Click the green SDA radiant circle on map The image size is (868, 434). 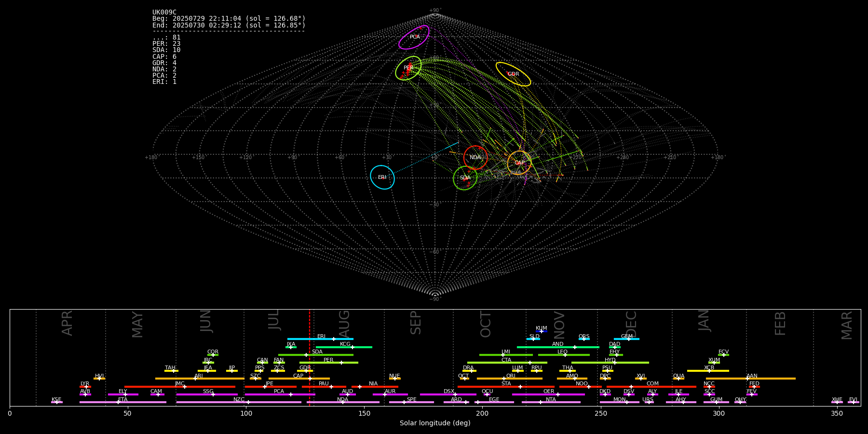coord(465,178)
